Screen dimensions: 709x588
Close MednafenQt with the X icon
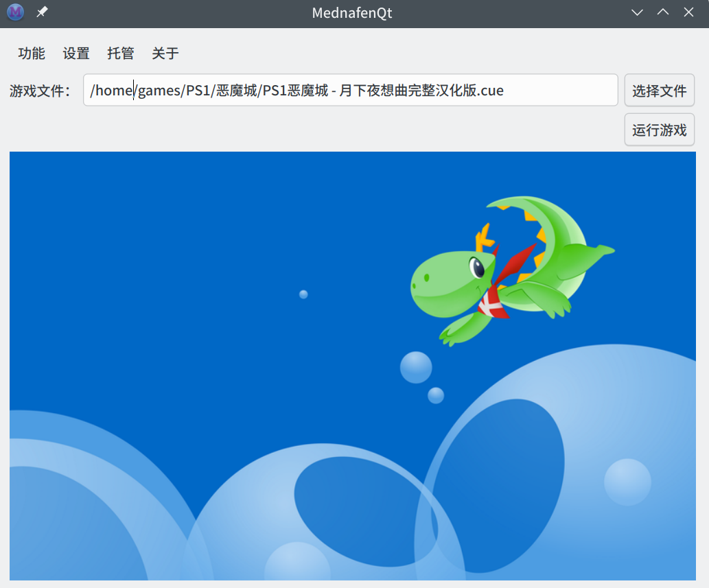click(688, 12)
